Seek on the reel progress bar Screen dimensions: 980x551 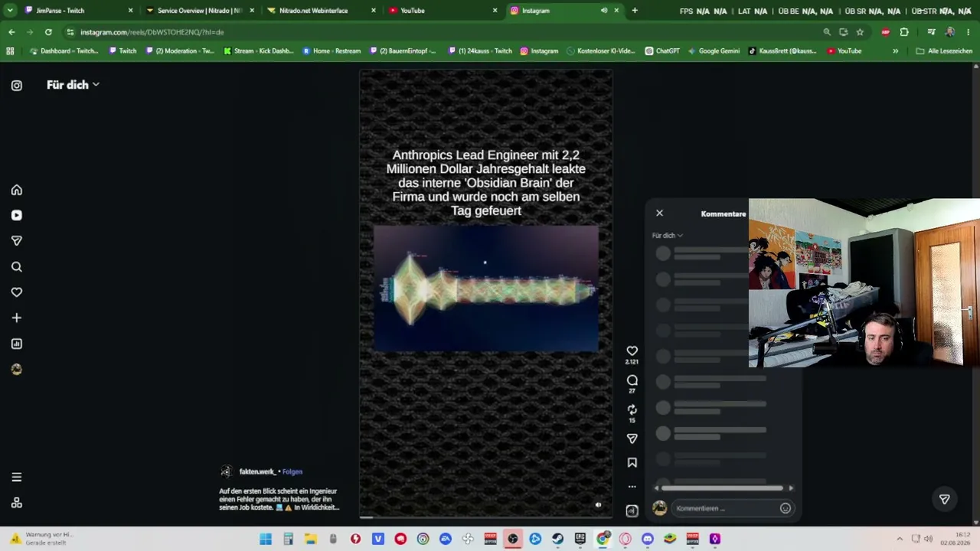click(485, 517)
